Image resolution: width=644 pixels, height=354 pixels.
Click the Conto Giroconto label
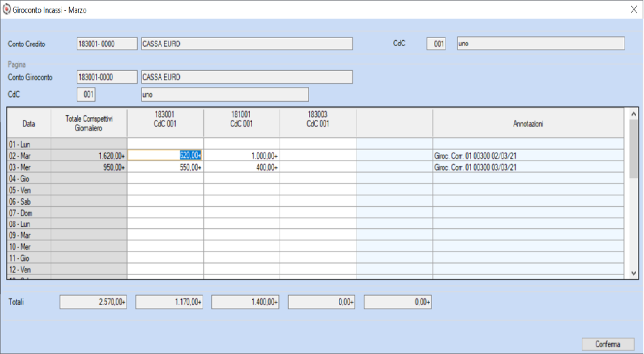(x=30, y=77)
